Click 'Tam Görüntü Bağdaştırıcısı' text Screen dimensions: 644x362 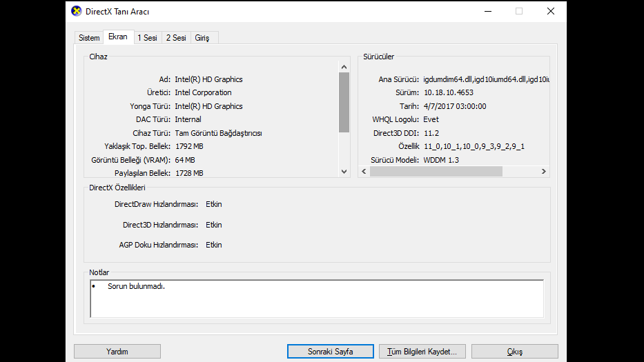[x=218, y=133]
